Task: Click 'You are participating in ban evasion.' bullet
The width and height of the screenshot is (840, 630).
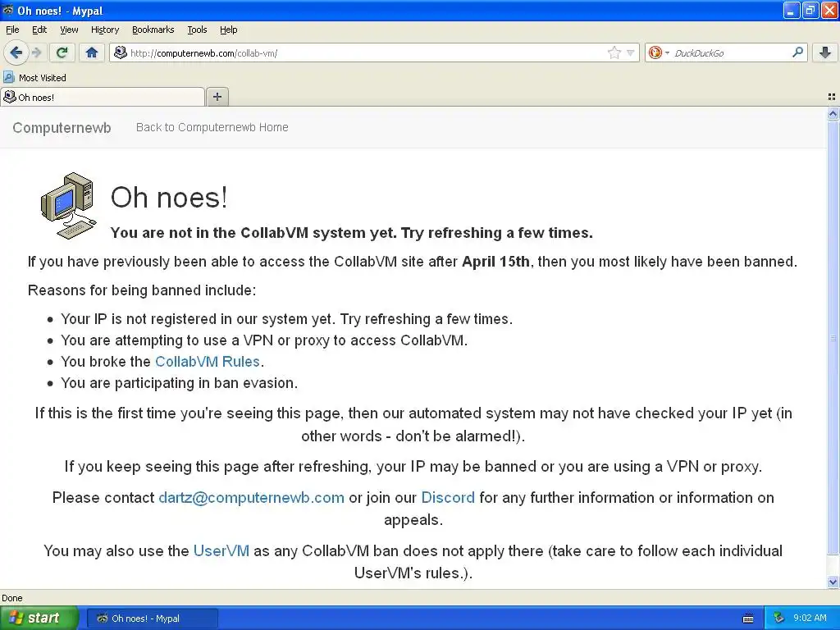Action: [179, 383]
